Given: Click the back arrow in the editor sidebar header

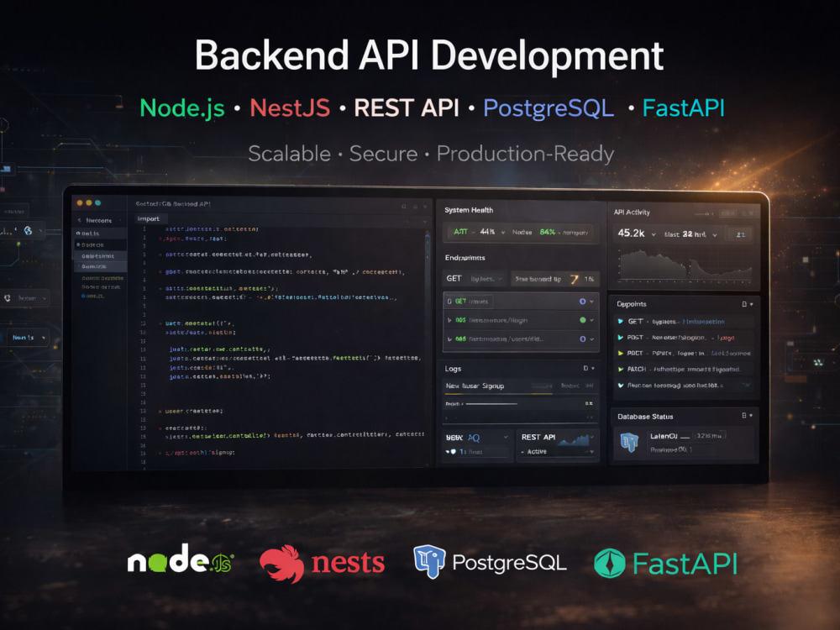Looking at the screenshot, I should click(x=79, y=220).
